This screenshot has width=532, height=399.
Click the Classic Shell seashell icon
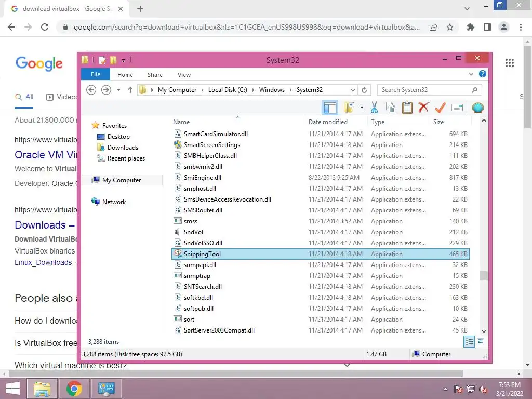tap(478, 108)
